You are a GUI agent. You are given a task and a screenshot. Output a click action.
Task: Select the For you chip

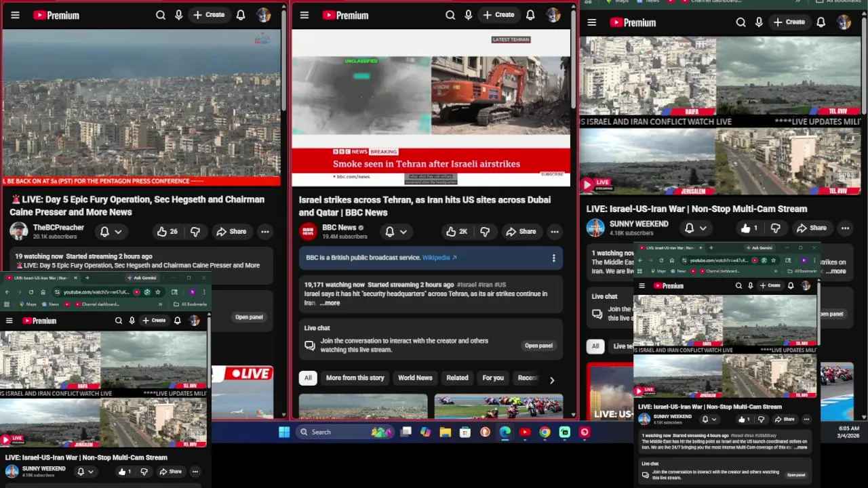tap(493, 378)
